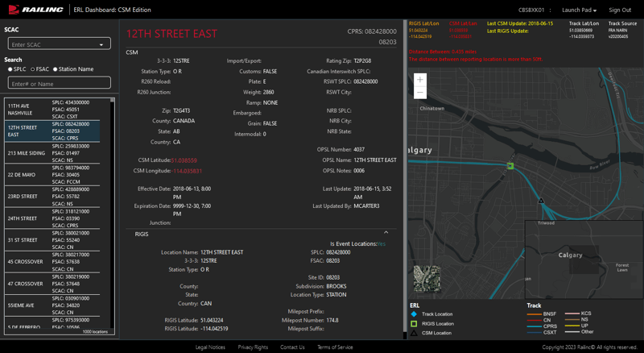The width and height of the screenshot is (644, 353).
Task: Collapse the RIGIS section chevron
Action: pos(386,233)
